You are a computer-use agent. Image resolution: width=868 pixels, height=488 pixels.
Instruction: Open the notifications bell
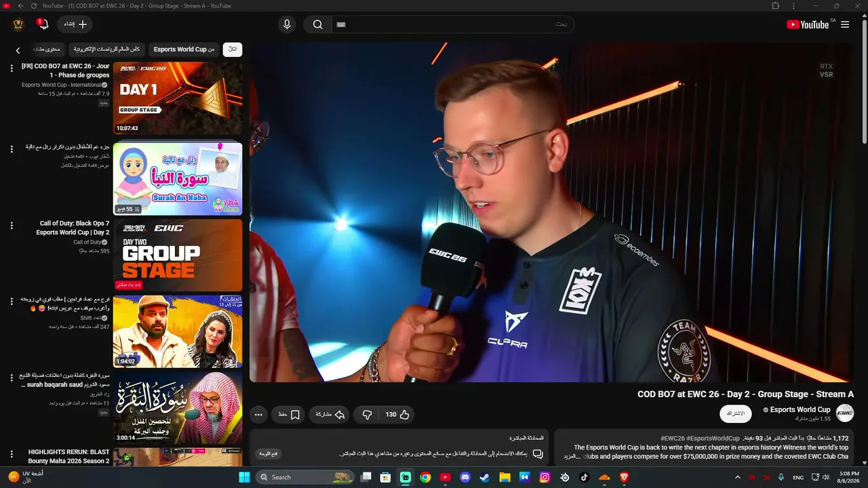pyautogui.click(x=43, y=24)
